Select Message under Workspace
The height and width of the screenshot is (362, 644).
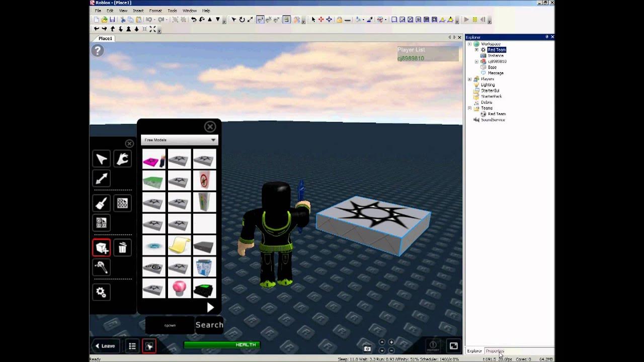496,73
